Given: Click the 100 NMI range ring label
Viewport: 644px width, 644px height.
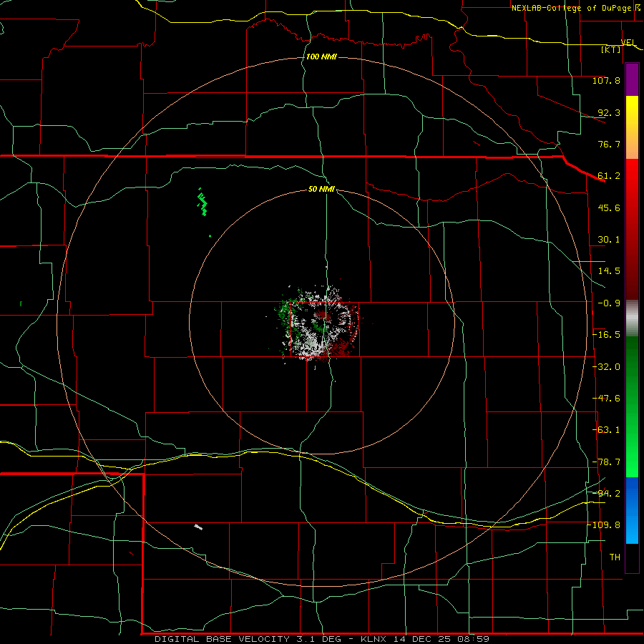Looking at the screenshot, I should point(321,57).
